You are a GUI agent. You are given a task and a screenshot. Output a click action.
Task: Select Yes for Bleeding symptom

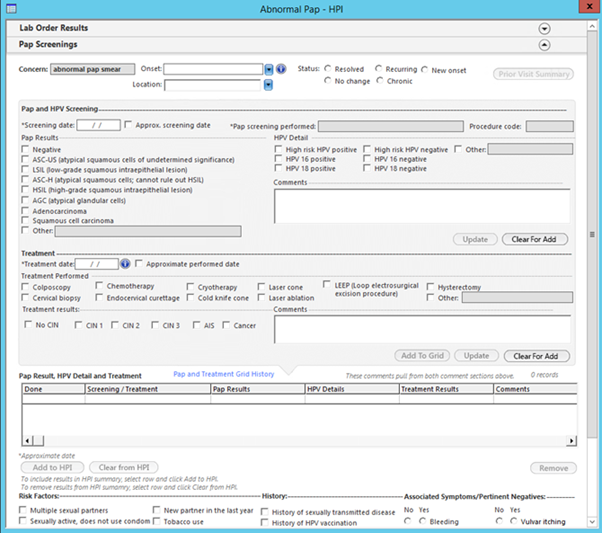pyautogui.click(x=422, y=521)
